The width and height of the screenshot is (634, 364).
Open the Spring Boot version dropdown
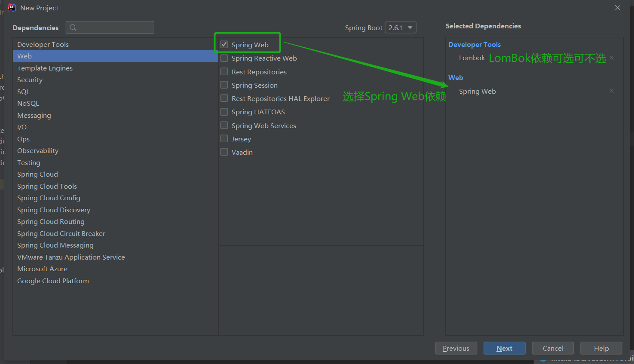(x=401, y=28)
